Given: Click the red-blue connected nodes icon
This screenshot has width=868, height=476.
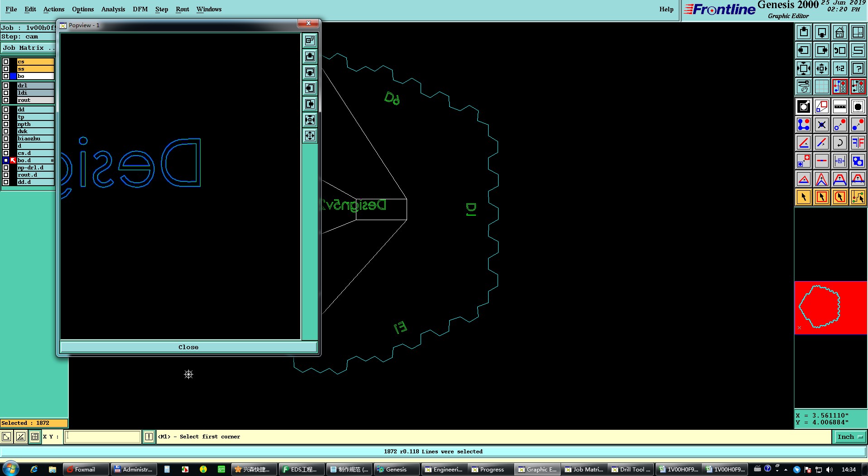Looking at the screenshot, I should point(804,125).
